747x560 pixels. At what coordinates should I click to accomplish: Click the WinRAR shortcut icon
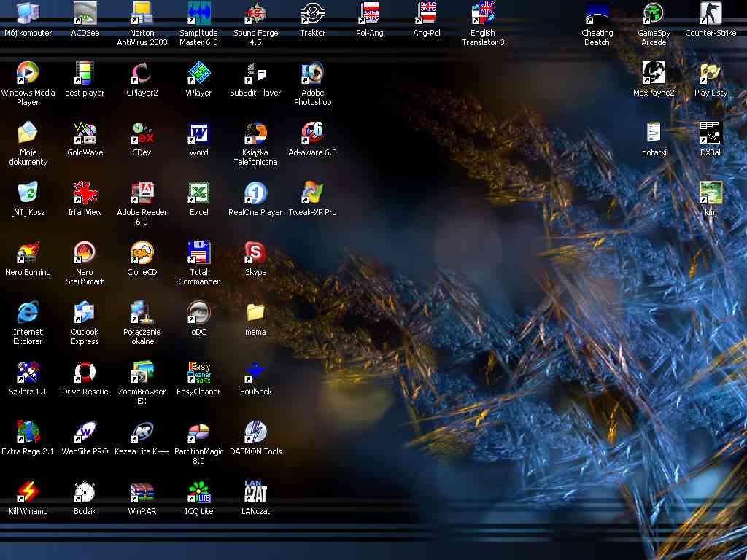142,491
